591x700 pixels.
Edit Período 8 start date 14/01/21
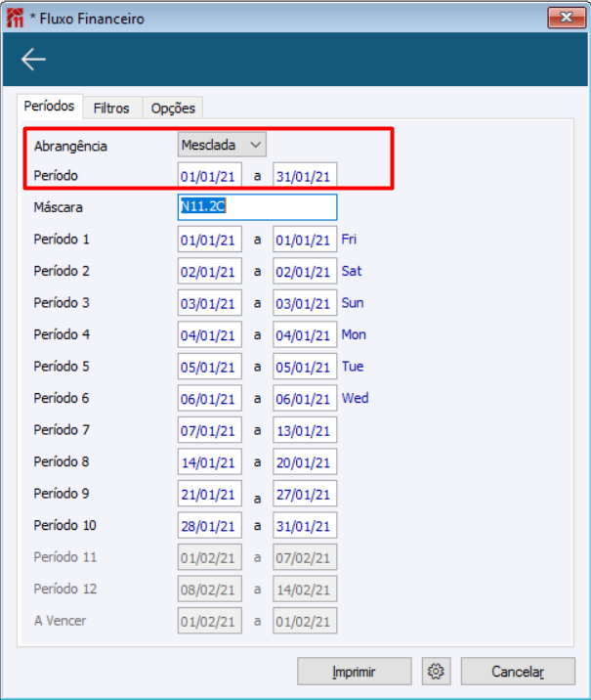210,461
